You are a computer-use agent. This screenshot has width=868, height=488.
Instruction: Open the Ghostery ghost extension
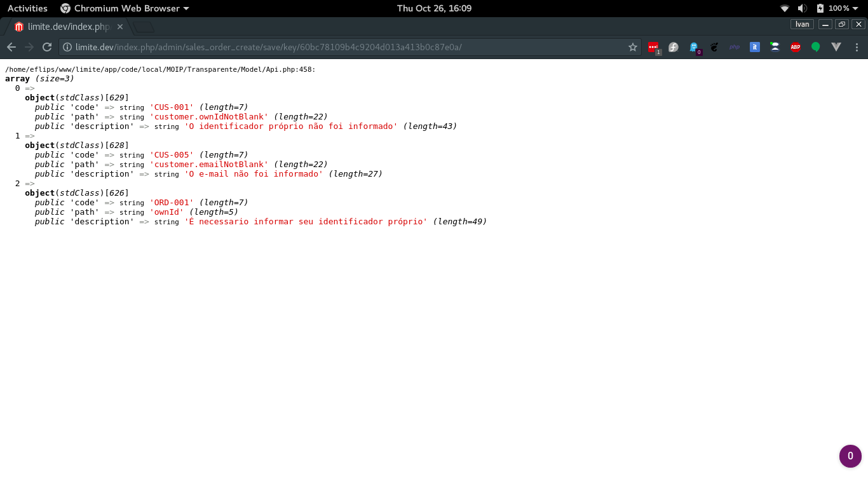coord(694,47)
